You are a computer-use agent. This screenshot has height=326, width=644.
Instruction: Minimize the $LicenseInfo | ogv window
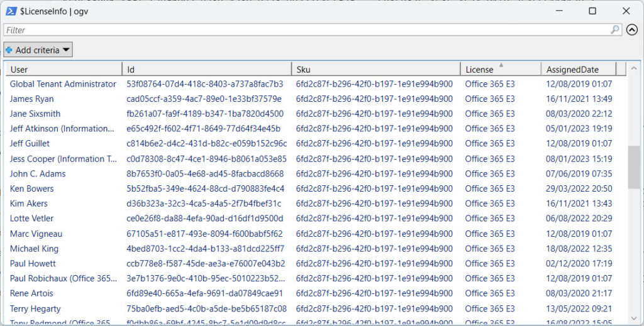tap(559, 11)
